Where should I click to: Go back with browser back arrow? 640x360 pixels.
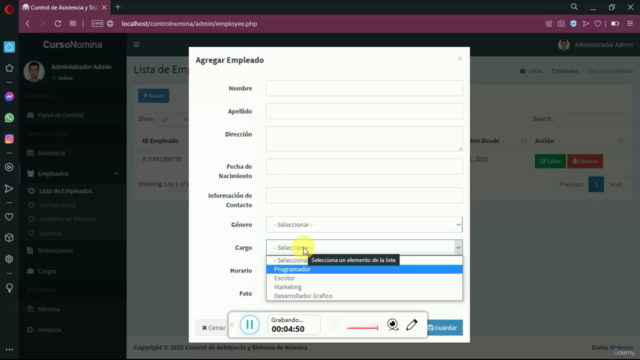click(28, 24)
